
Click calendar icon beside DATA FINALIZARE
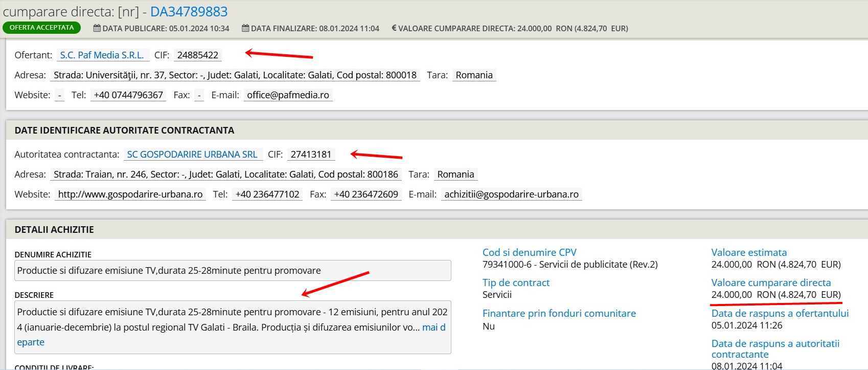pyautogui.click(x=245, y=28)
